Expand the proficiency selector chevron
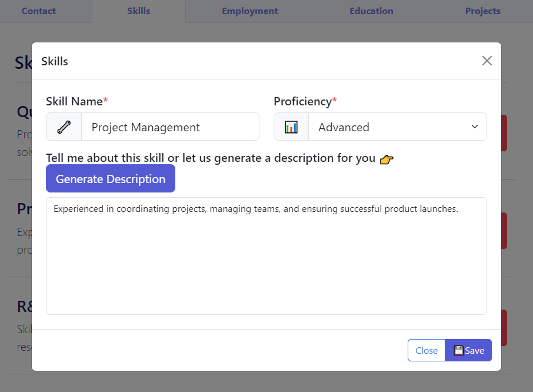 474,127
